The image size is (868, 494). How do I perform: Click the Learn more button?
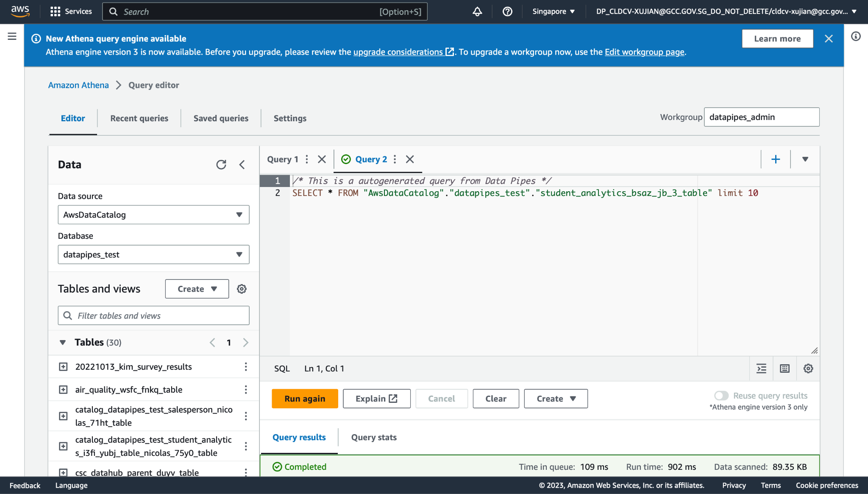tap(777, 39)
